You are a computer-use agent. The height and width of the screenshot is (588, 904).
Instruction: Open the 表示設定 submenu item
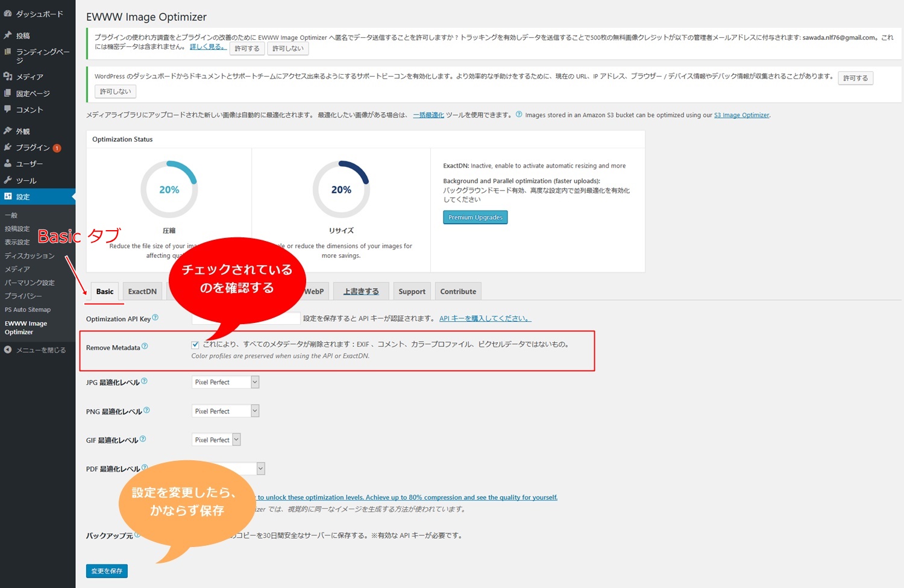click(17, 242)
